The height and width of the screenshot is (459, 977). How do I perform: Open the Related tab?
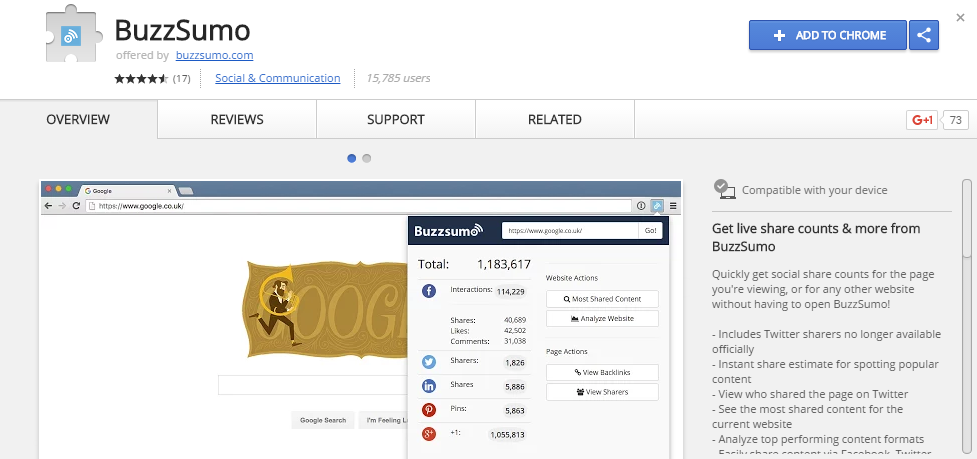(x=554, y=120)
